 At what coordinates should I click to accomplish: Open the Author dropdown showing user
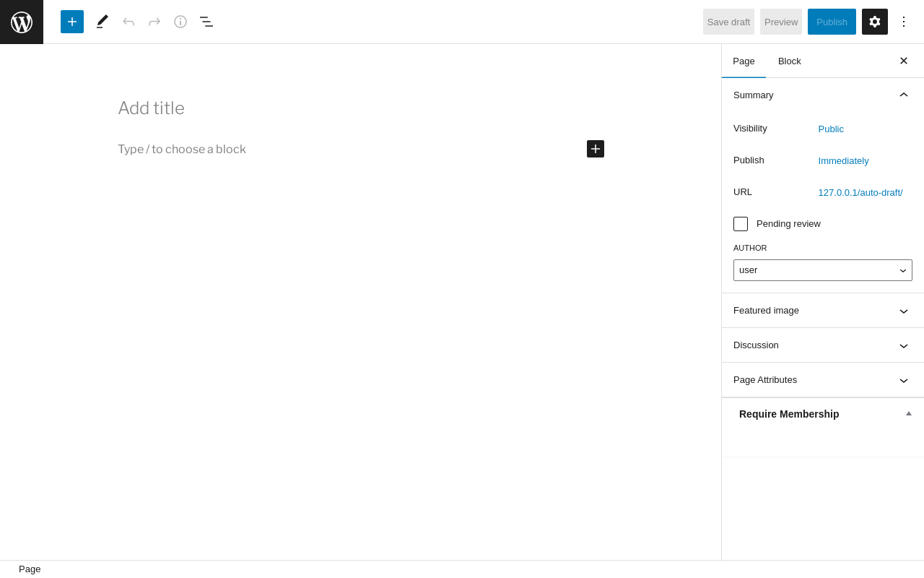point(823,270)
